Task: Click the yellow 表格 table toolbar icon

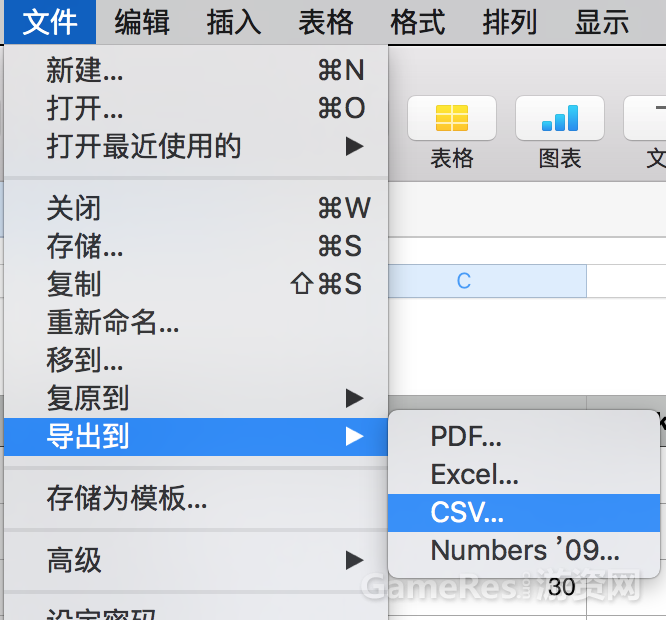Action: click(452, 118)
